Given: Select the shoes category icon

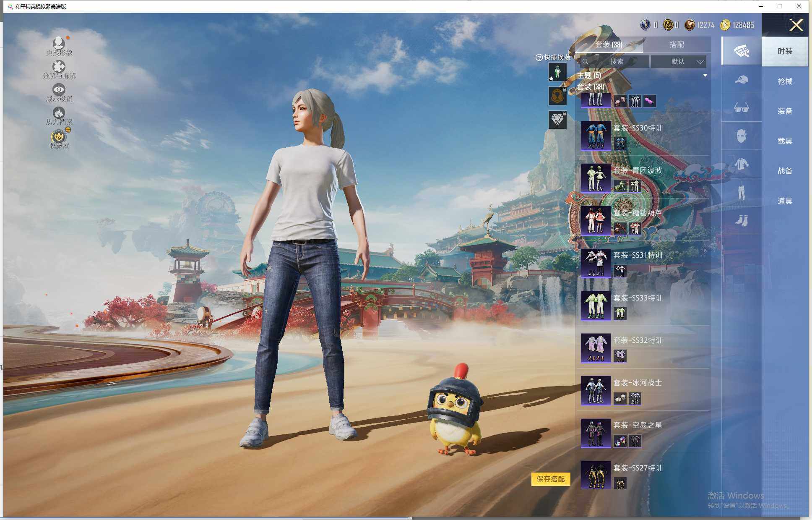Looking at the screenshot, I should click(741, 221).
